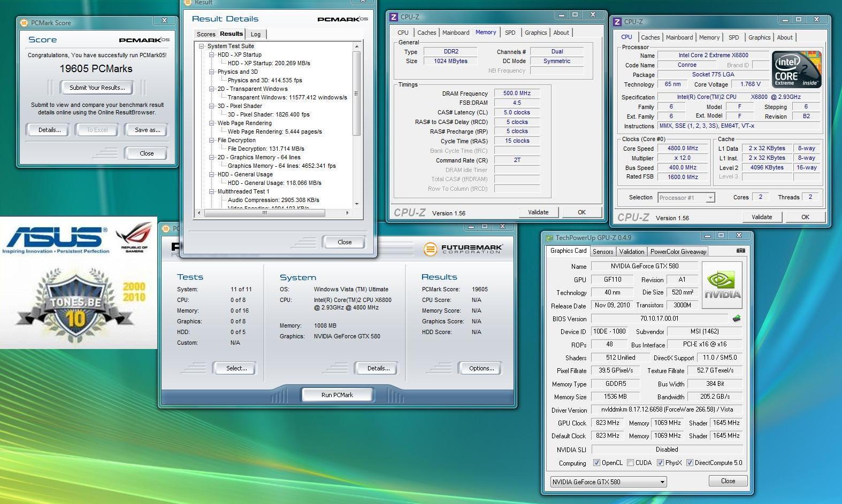842x504 pixels.
Task: Switch to Scores tab in Result Details
Action: tap(206, 34)
